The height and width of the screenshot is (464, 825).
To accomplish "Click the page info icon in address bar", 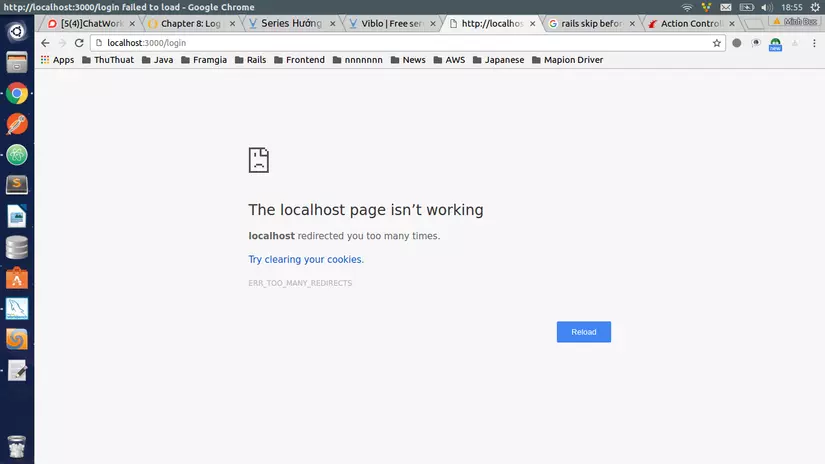I will 98,43.
